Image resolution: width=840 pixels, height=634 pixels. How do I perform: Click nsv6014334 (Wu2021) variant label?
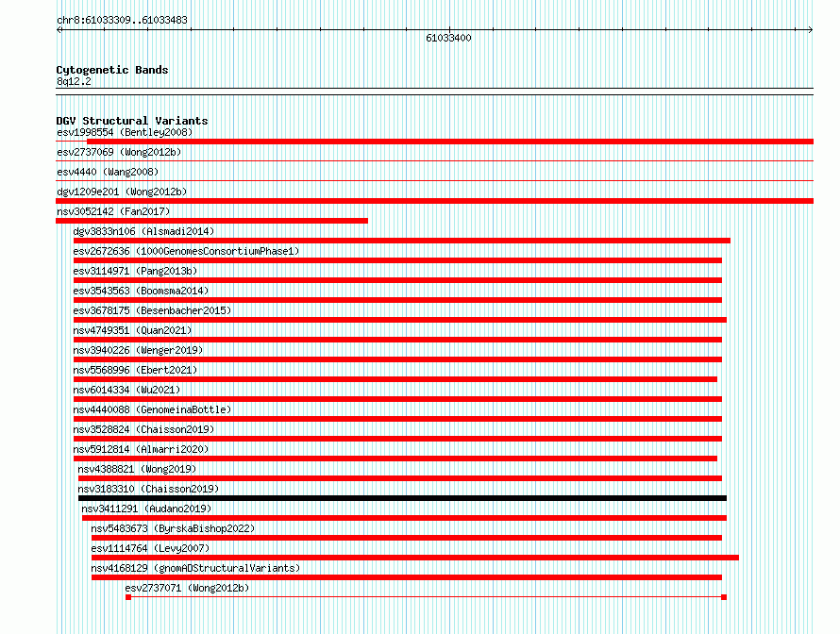(127, 390)
